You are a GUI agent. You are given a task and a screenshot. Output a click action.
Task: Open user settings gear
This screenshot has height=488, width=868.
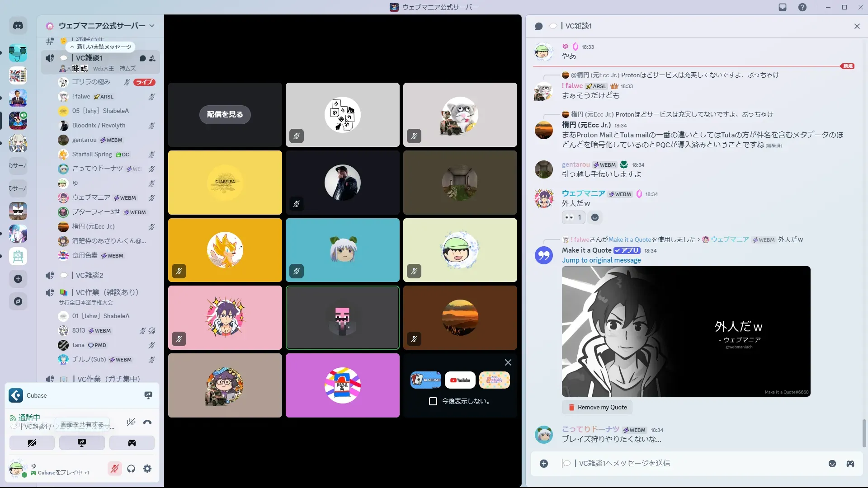[147, 469]
